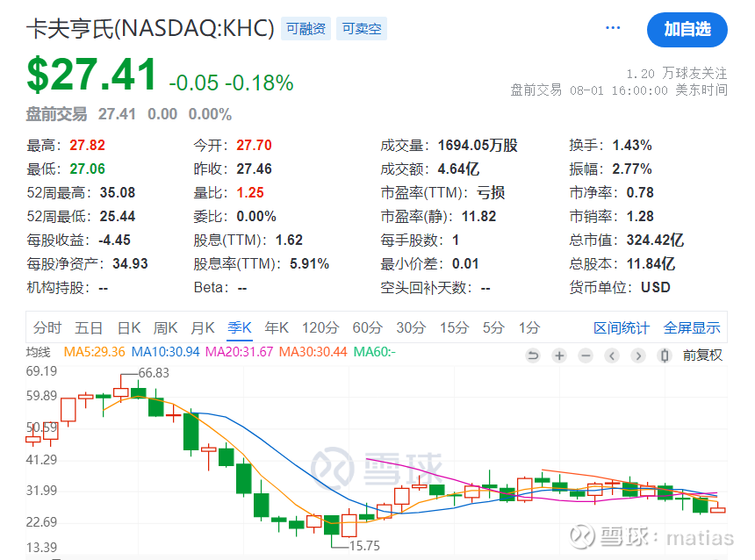Click the 总股本 value 11.84亿

click(x=651, y=264)
